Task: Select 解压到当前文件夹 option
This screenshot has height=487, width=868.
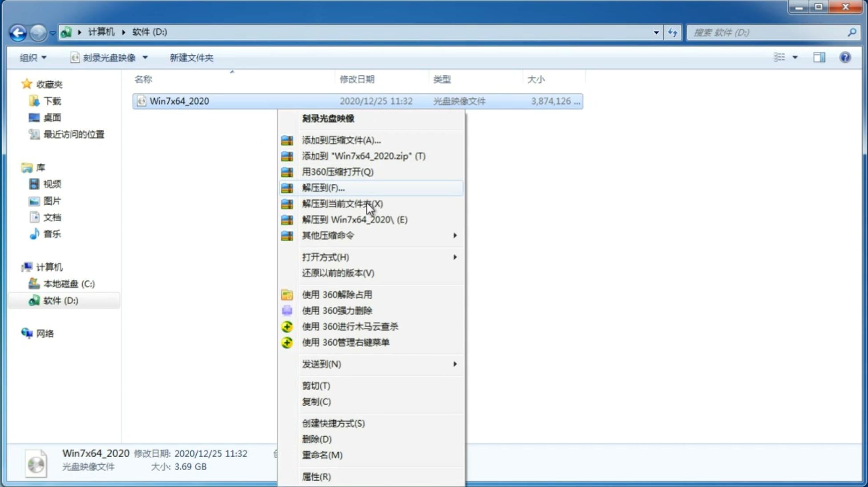Action: 342,203
